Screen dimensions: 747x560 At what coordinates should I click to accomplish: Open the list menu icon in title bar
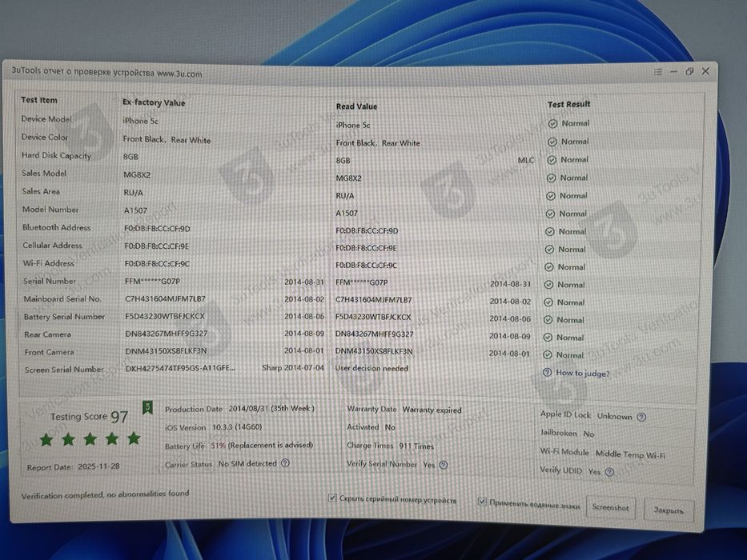(658, 72)
